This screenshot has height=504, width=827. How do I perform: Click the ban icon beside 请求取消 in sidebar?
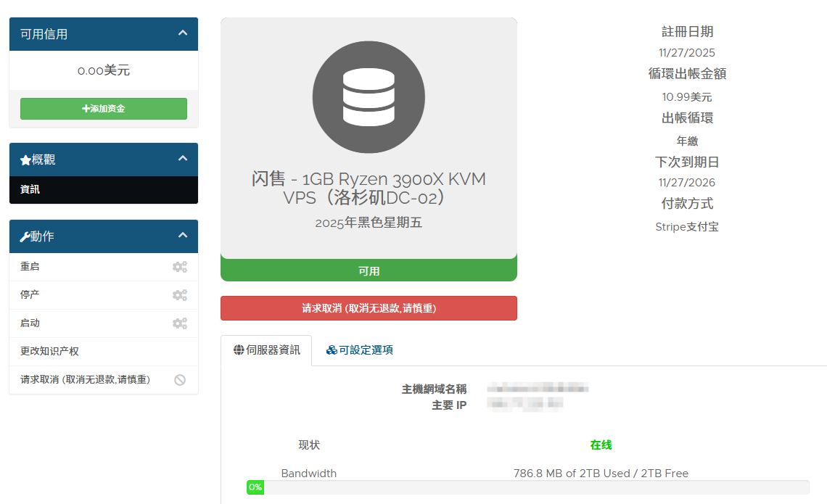click(180, 380)
